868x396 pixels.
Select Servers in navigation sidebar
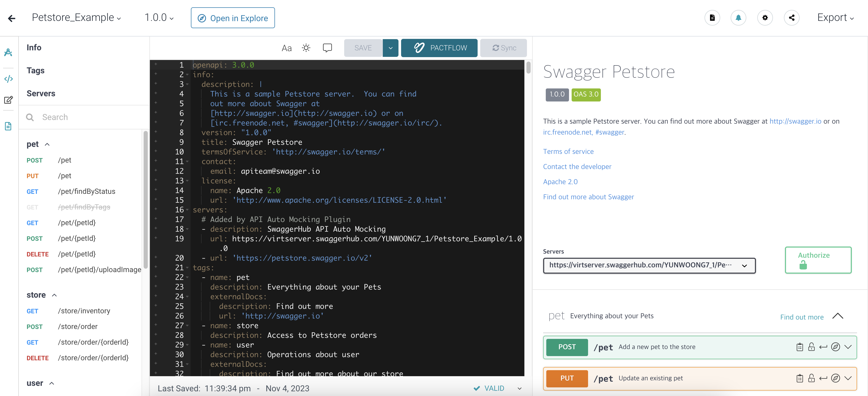pyautogui.click(x=41, y=93)
